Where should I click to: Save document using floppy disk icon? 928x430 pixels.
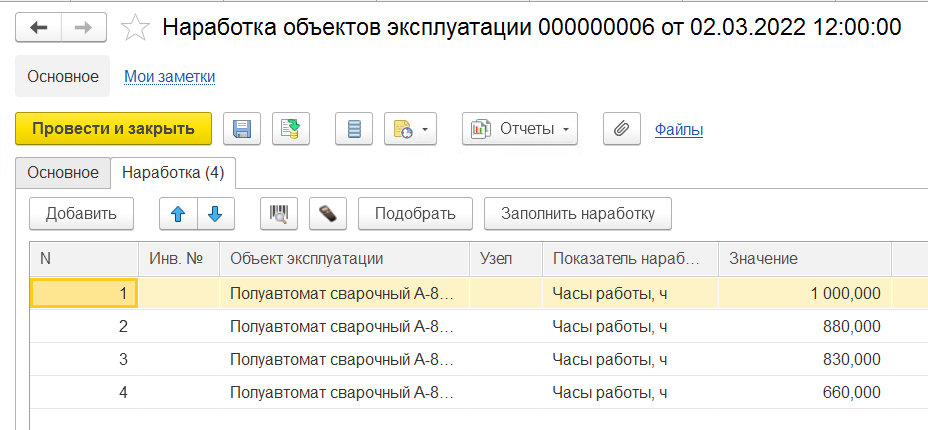[241, 129]
